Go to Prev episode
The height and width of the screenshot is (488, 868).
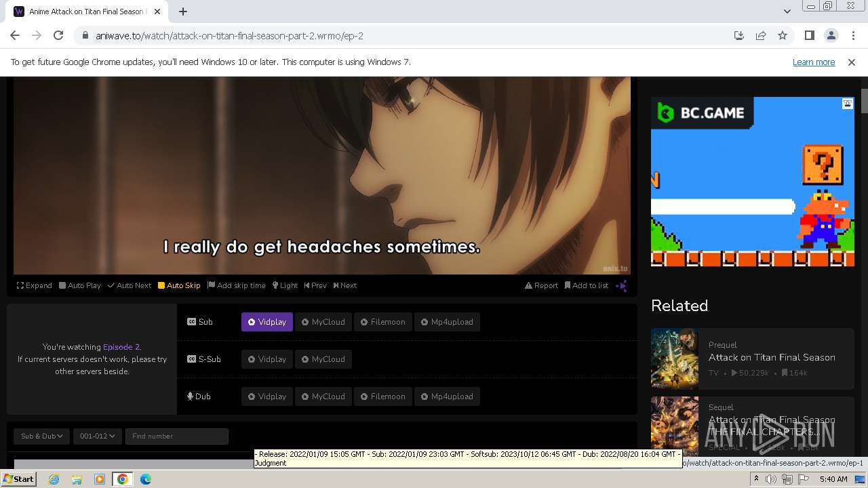[315, 285]
